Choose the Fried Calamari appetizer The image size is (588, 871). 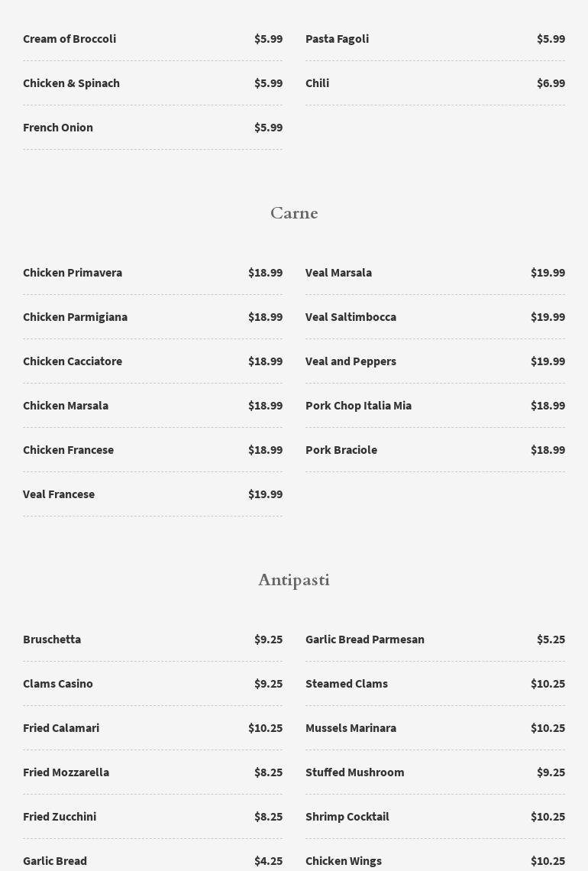coord(61,728)
